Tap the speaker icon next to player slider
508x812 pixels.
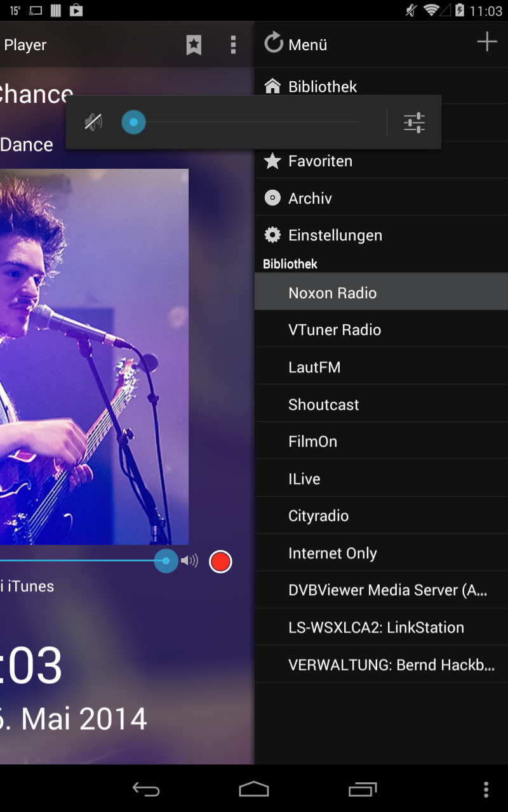[x=189, y=561]
